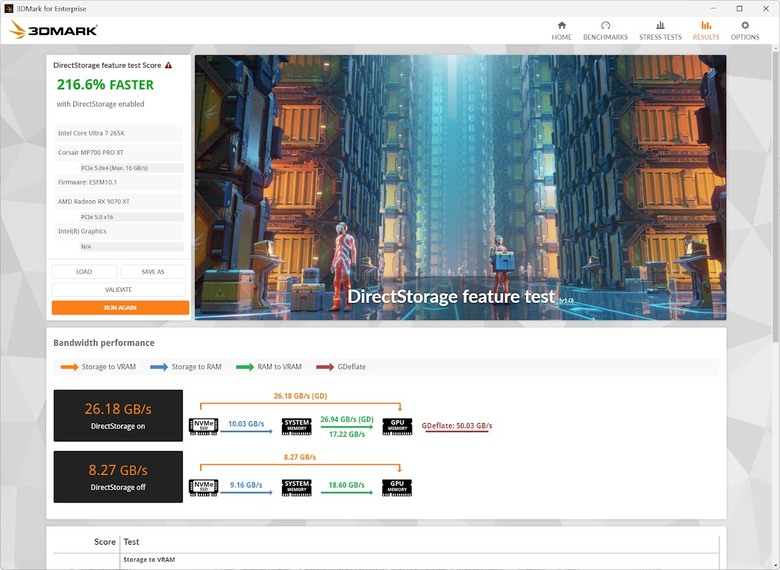Screen dimensions: 780x570
Task: Click the 9.16 GB/s value
Action: click(246, 485)
